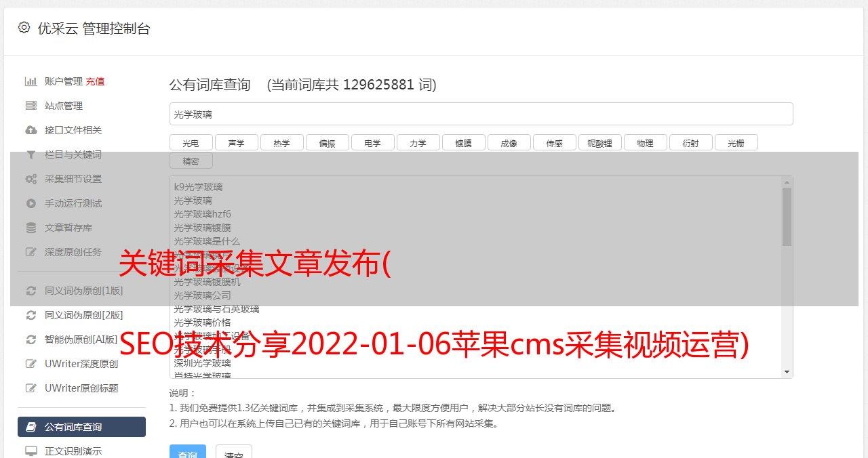Select the 站点管理 server icon
Viewport: 868px width, 458px height.
click(31, 106)
